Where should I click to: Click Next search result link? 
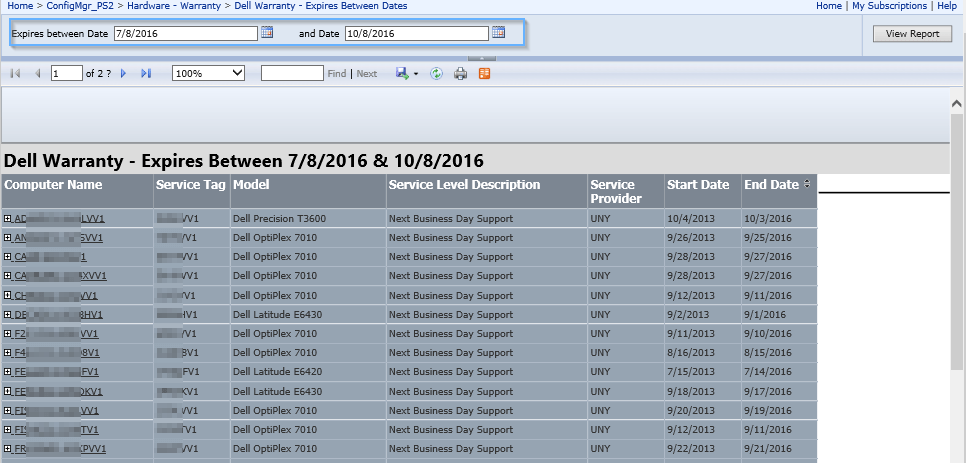pyautogui.click(x=367, y=73)
